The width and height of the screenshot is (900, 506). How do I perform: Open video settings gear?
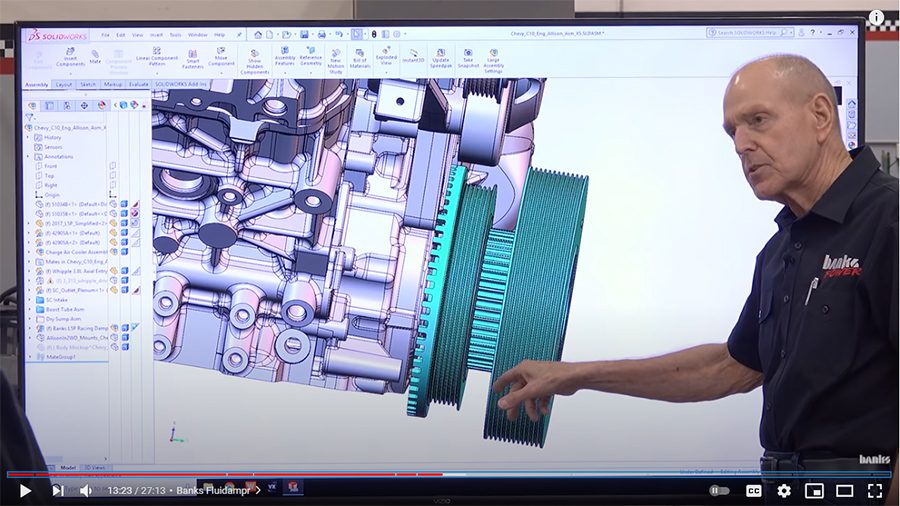click(x=783, y=491)
